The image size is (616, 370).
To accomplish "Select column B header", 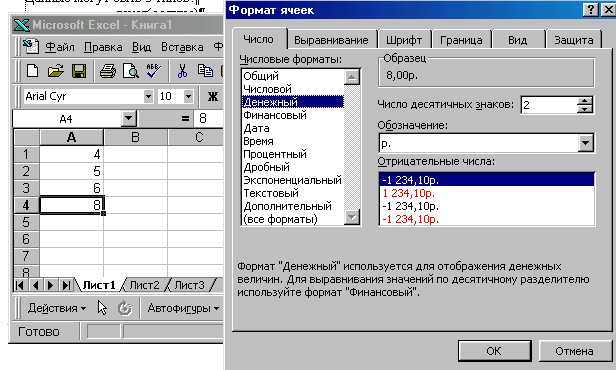I will pos(135,137).
